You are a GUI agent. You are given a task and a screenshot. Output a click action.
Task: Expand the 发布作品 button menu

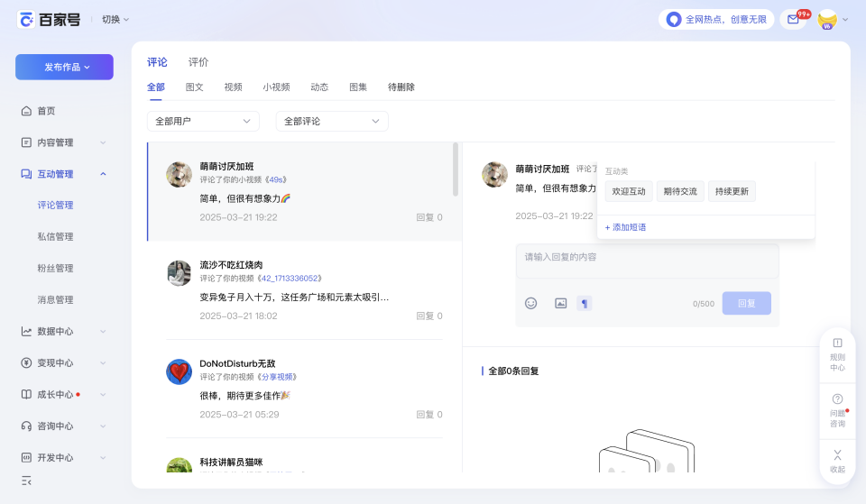[65, 67]
